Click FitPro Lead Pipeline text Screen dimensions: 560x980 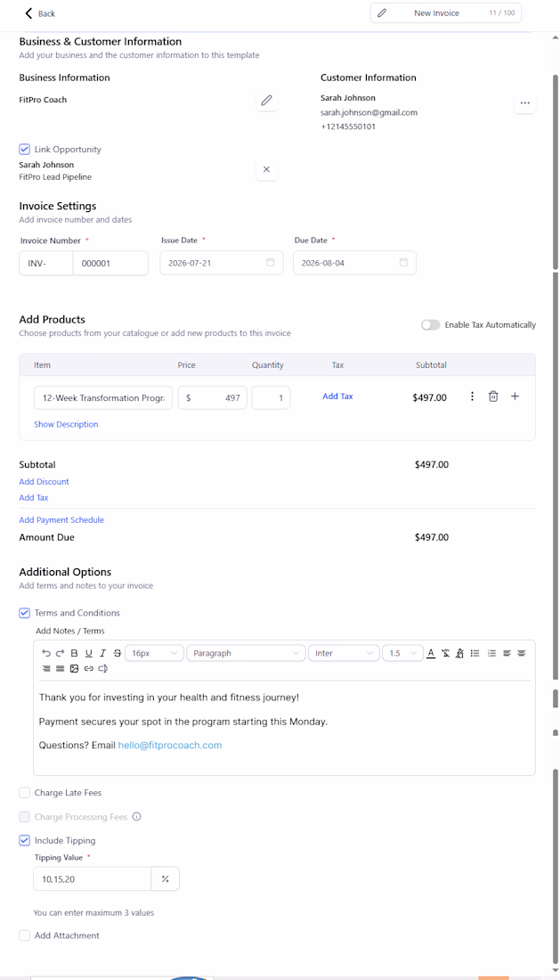55,177
